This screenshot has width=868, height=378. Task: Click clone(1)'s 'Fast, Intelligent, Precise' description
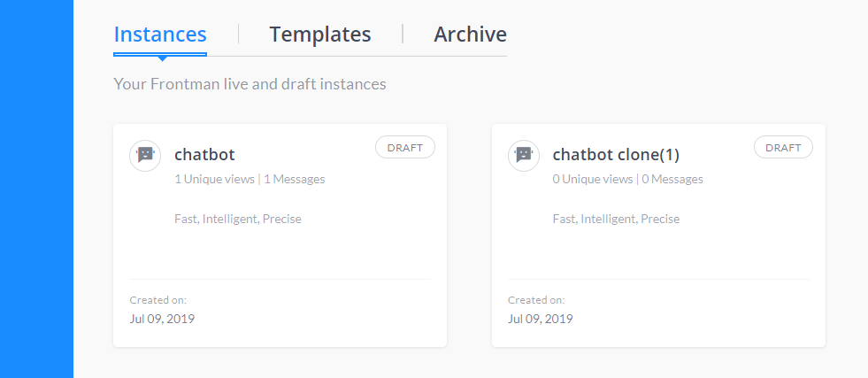coord(616,220)
